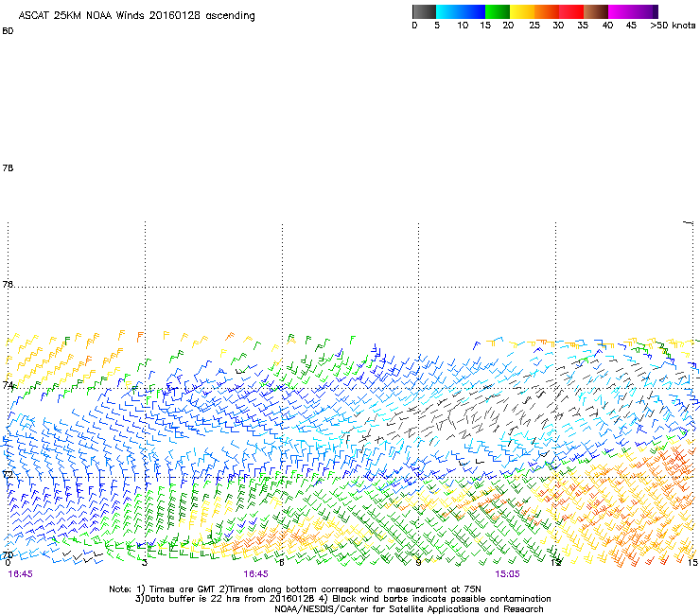Pick the red 30-35 knots color bar segment
This screenshot has height=615, width=700.
[x=571, y=11]
